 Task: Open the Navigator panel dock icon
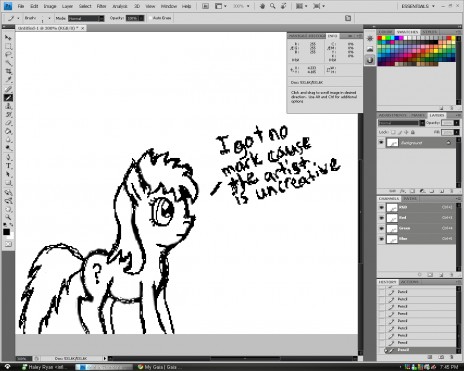[x=370, y=39]
